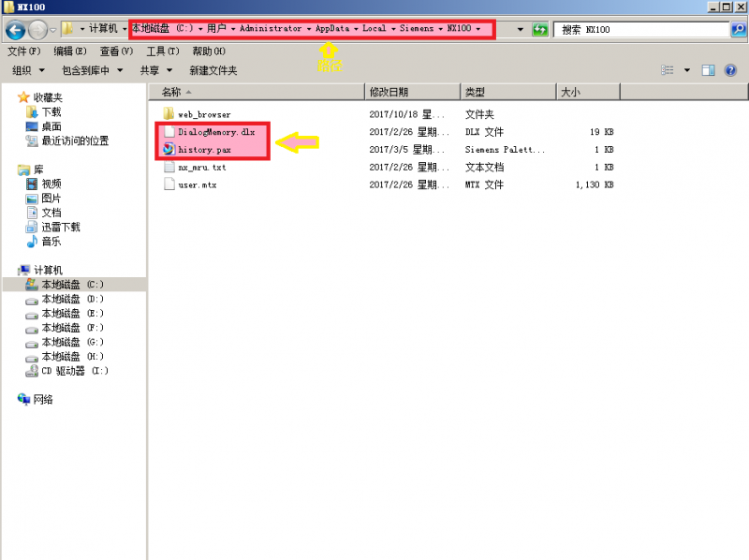
Task: Open the 查看(V) menu
Action: point(116,52)
